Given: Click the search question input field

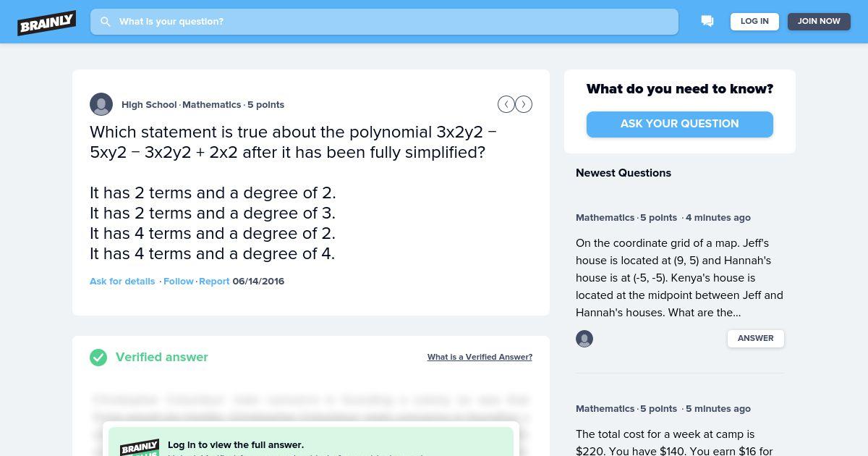Looking at the screenshot, I should (384, 22).
